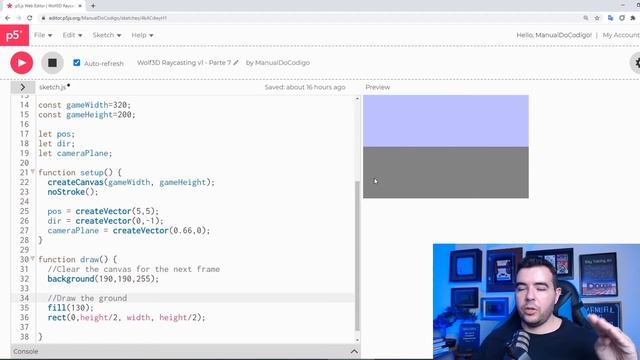
Task: Click the Console panel header
Action: [186, 351]
